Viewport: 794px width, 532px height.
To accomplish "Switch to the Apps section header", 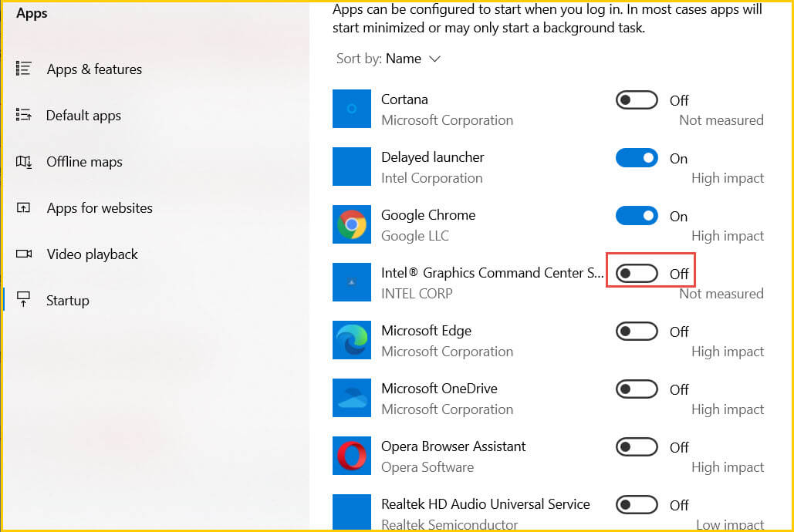I will point(32,12).
